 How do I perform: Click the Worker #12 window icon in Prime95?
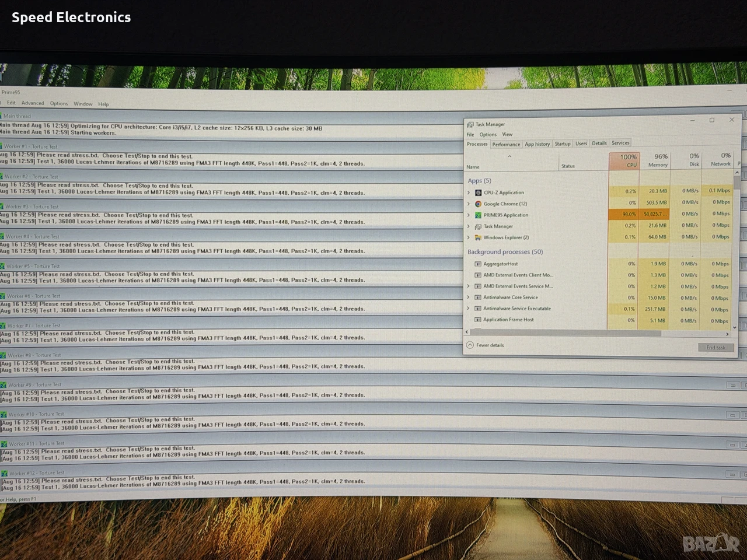click(x=5, y=473)
